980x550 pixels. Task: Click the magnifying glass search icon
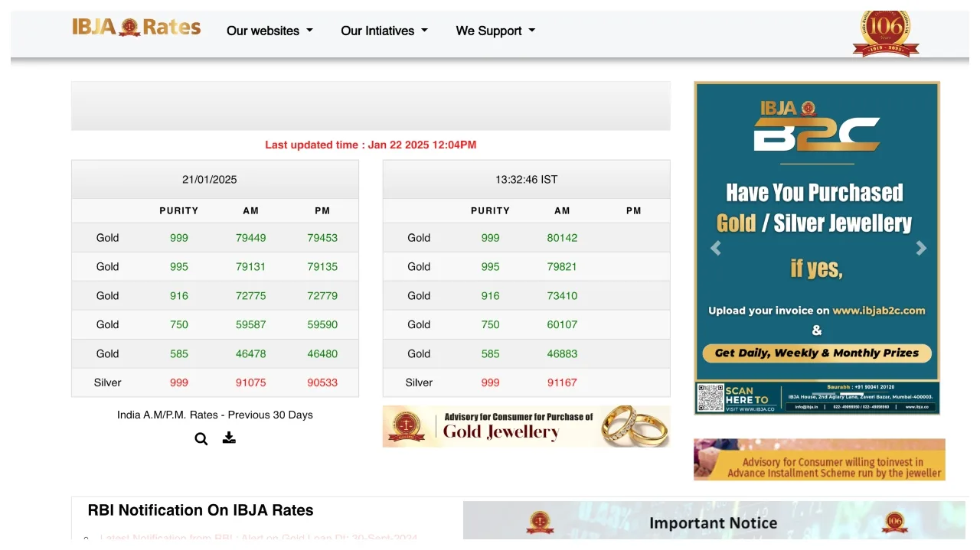pyautogui.click(x=201, y=439)
